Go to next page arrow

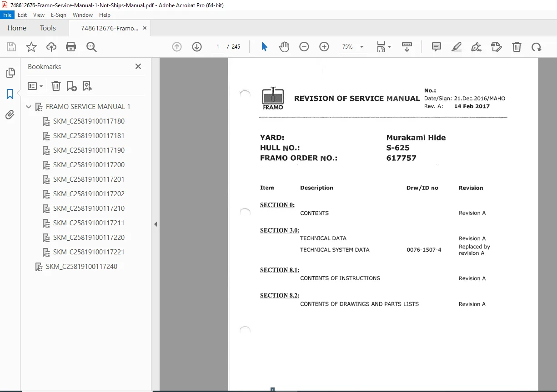(197, 47)
